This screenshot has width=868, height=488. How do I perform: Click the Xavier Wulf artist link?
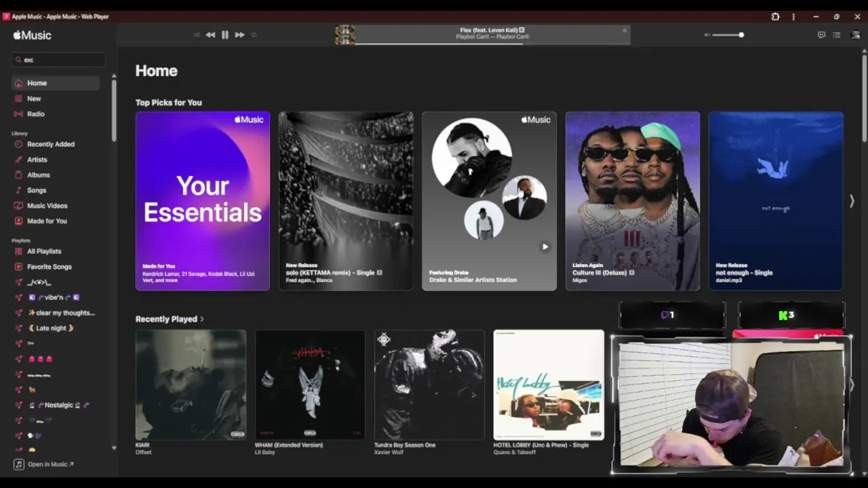[x=389, y=452]
